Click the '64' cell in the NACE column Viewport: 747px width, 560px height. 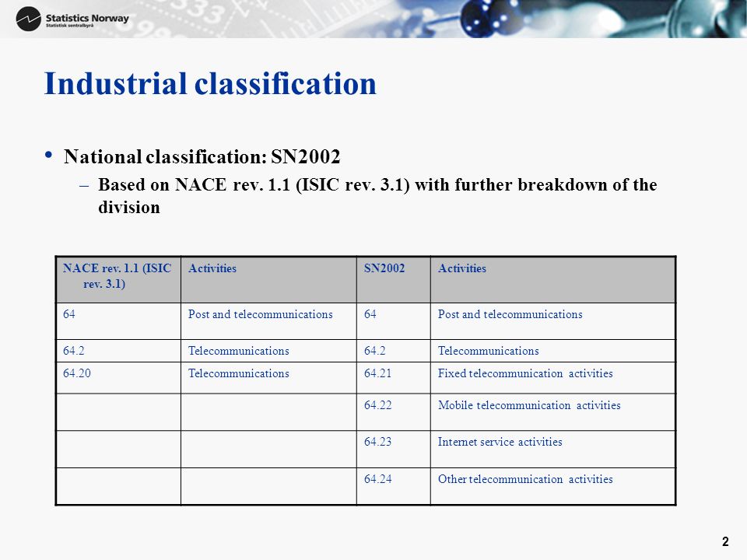tap(117, 321)
